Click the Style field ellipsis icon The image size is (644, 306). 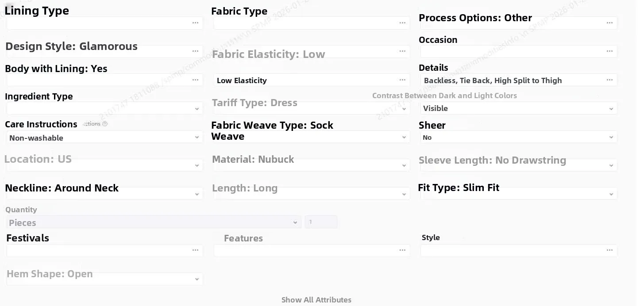(609, 250)
